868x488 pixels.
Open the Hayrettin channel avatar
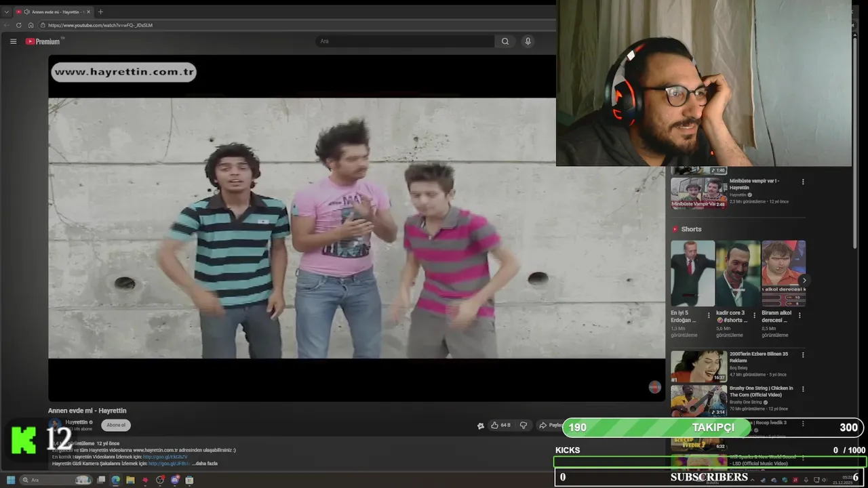pyautogui.click(x=54, y=425)
